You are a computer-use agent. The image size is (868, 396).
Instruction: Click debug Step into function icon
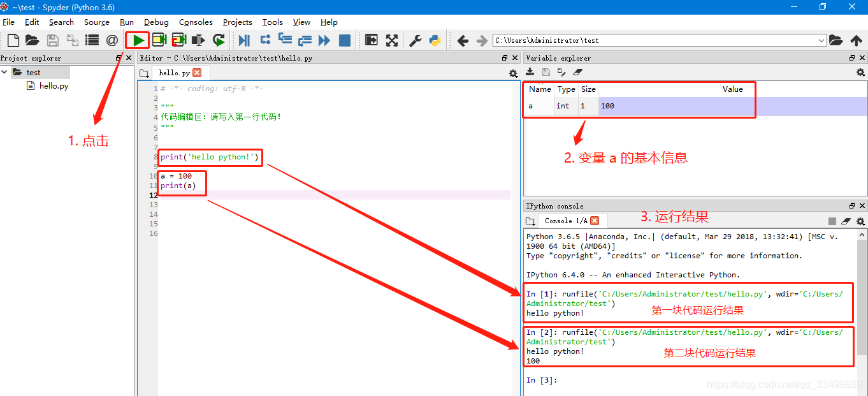(285, 40)
